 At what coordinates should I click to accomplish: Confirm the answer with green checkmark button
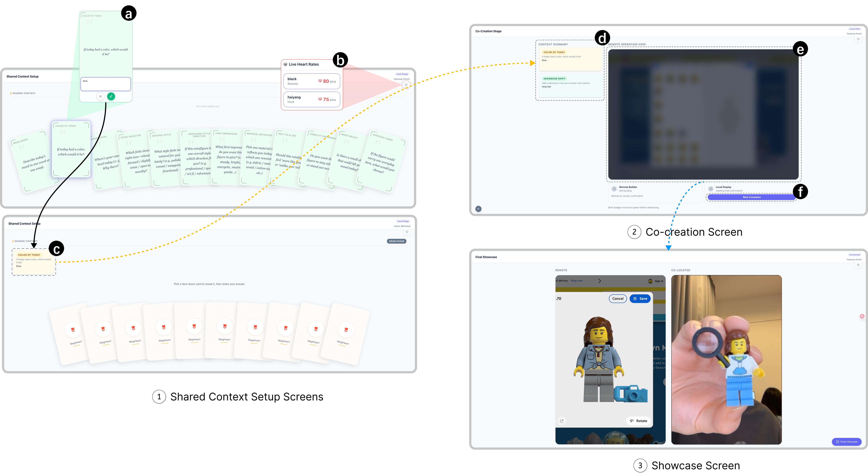click(111, 96)
